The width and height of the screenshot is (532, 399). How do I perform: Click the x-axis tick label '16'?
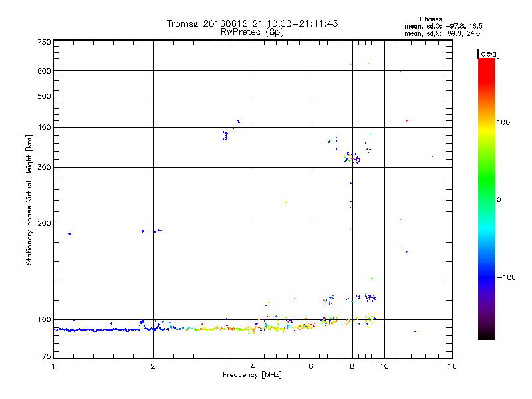(x=452, y=366)
